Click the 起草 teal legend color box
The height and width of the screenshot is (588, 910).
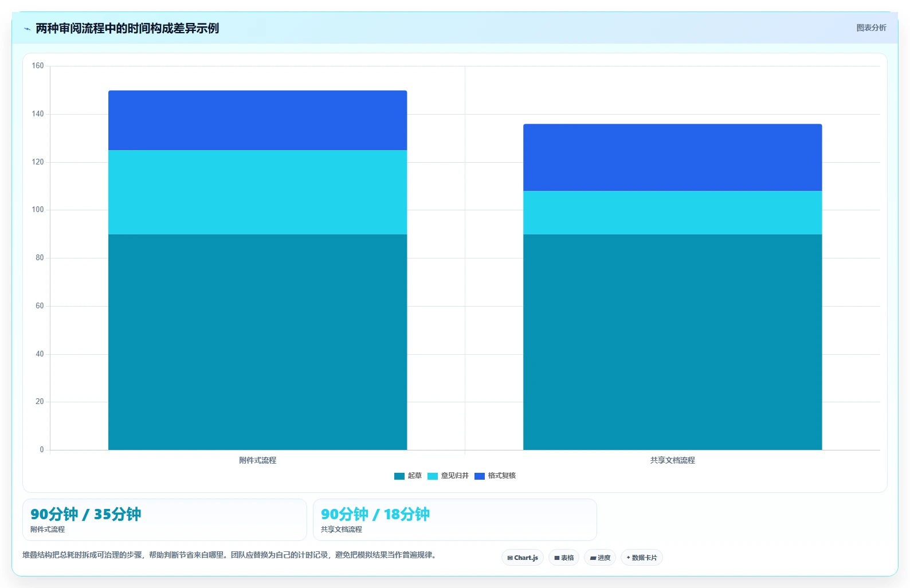(x=399, y=476)
